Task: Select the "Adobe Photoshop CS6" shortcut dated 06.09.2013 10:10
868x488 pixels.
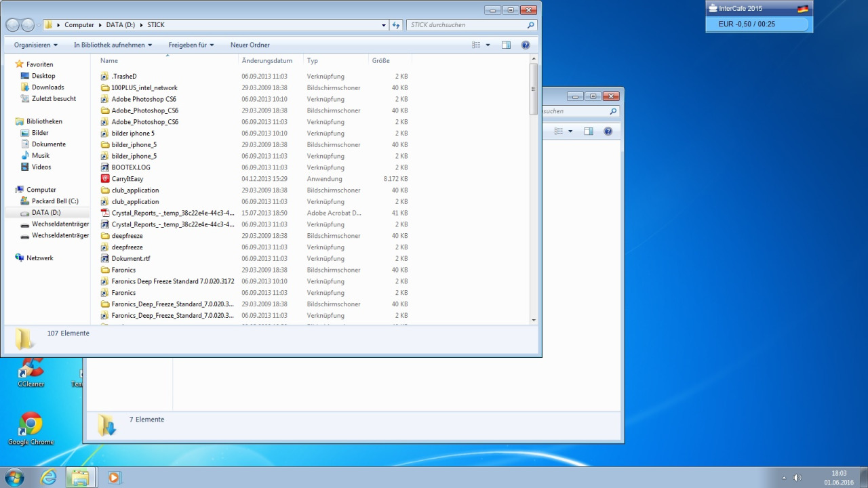Action: tap(144, 99)
